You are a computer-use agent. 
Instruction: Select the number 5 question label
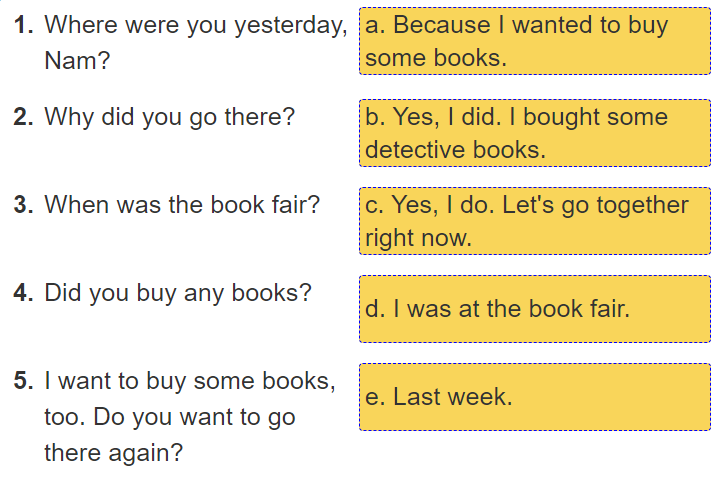[x=25, y=381]
